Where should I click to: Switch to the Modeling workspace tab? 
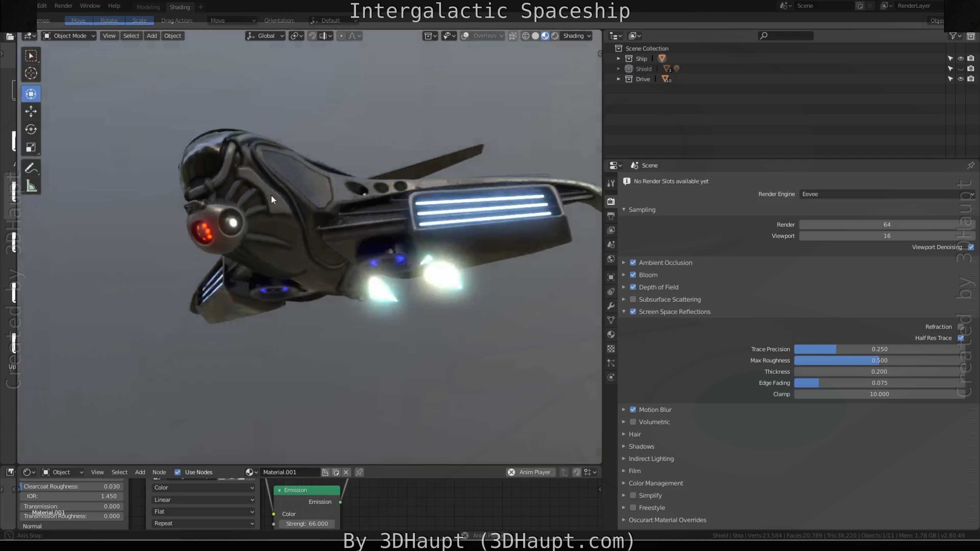pos(148,7)
